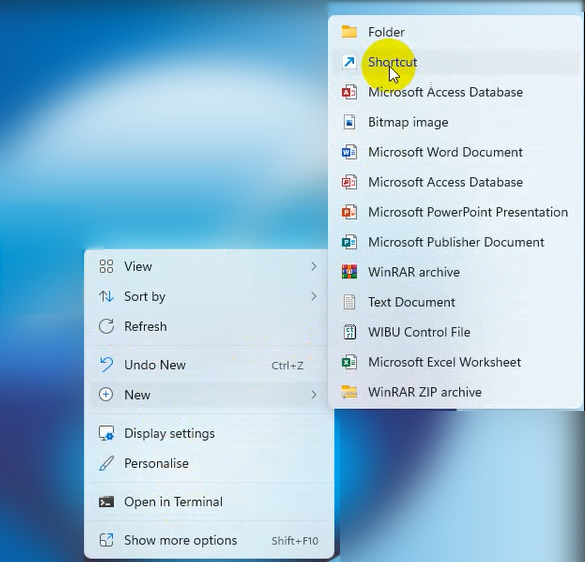This screenshot has width=585, height=562.
Task: Select the WIBU Control File label
Action: (419, 332)
